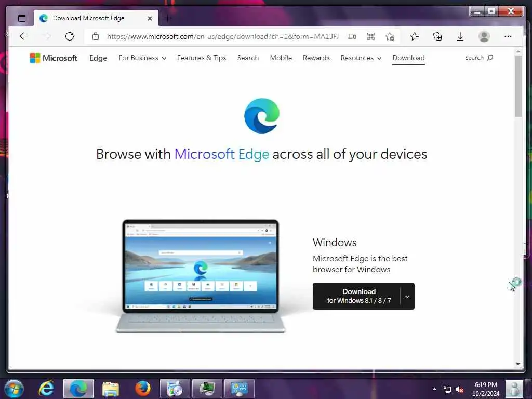View site information lock icon
The width and height of the screenshot is (532, 399).
[x=96, y=36]
